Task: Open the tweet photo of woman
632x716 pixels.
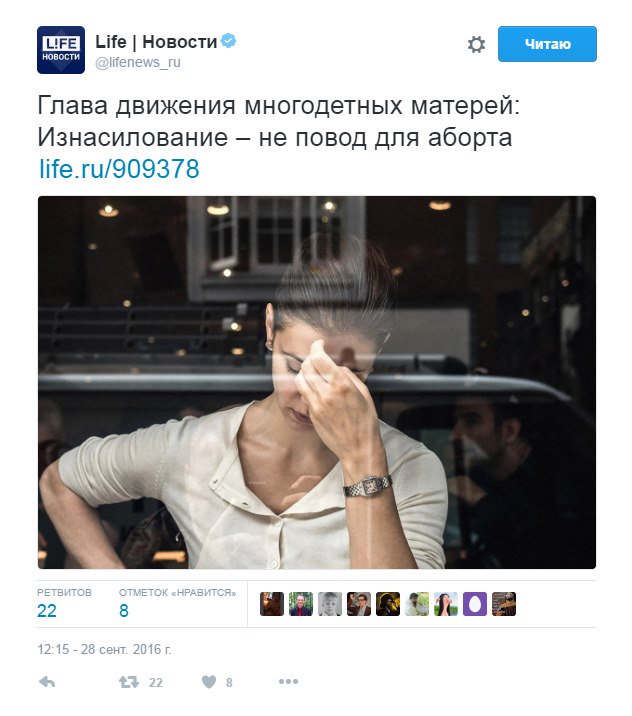Action: pyautogui.click(x=317, y=382)
